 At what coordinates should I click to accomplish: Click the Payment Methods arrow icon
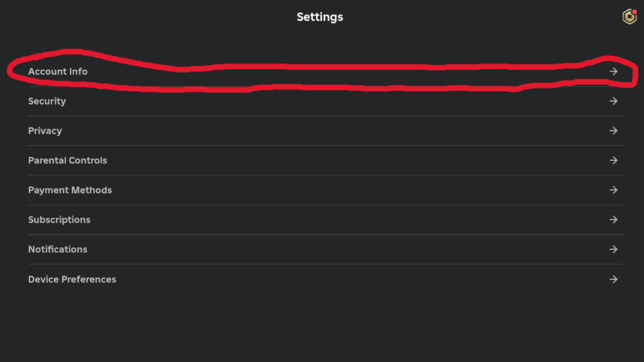click(614, 190)
